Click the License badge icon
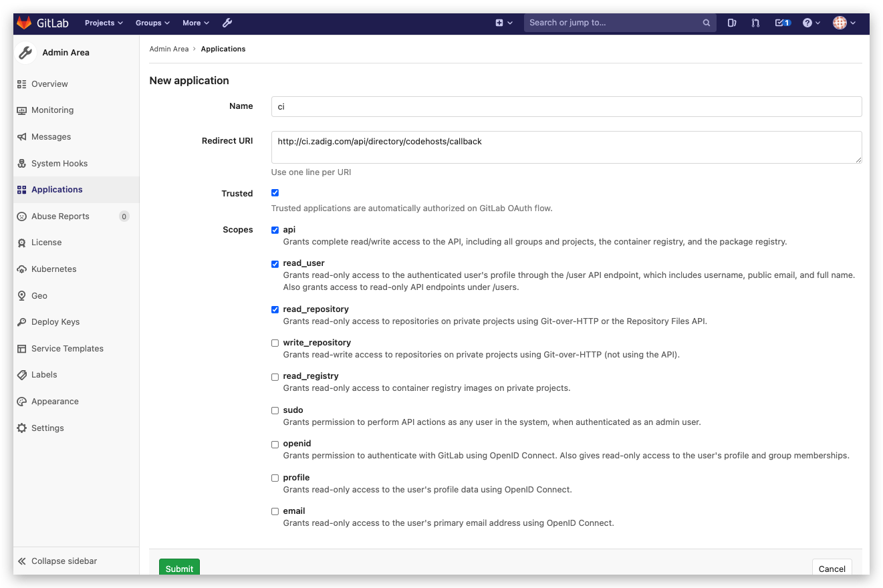This screenshot has width=883, height=588. pos(21,243)
